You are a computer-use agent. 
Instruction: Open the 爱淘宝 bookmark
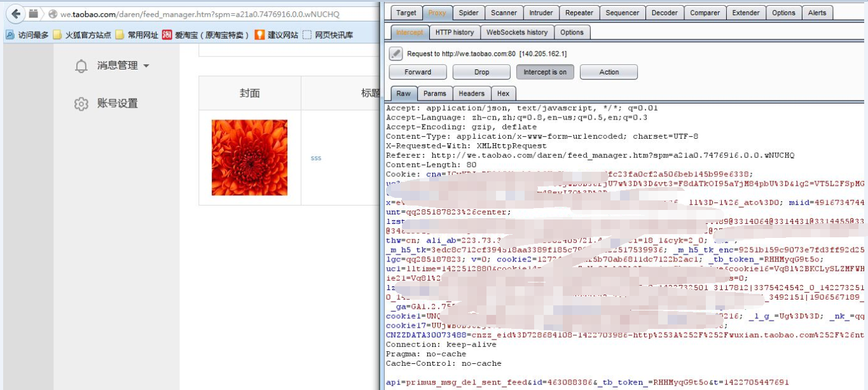click(x=206, y=35)
